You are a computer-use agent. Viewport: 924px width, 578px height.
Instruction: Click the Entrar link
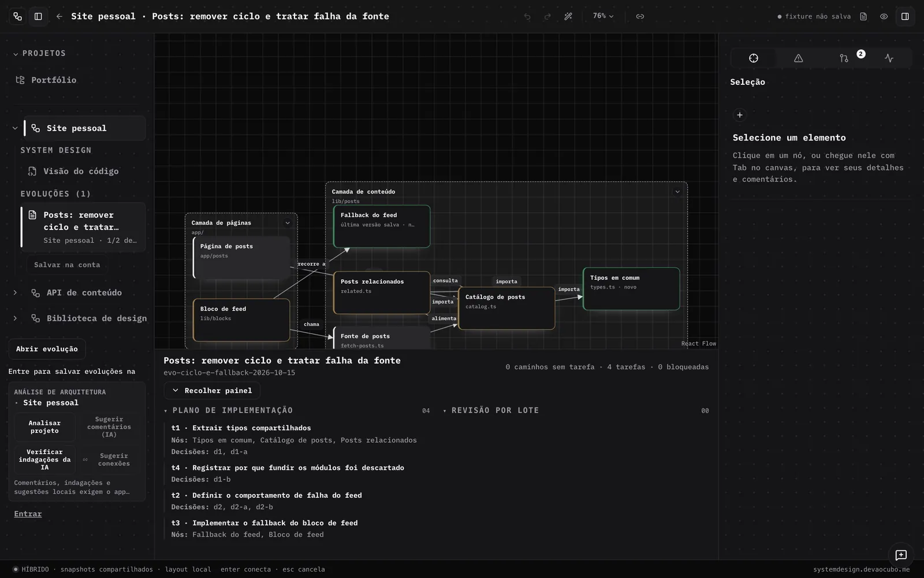tap(28, 514)
